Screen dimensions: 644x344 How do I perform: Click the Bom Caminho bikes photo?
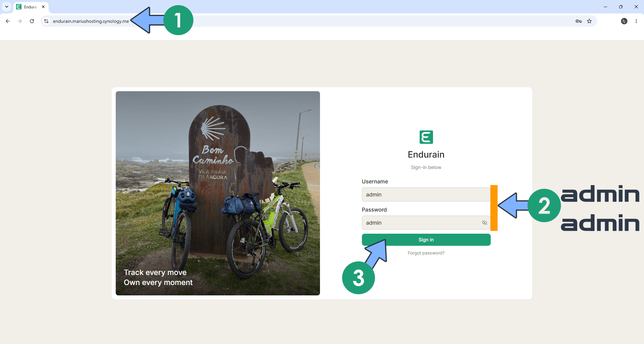pyautogui.click(x=218, y=193)
